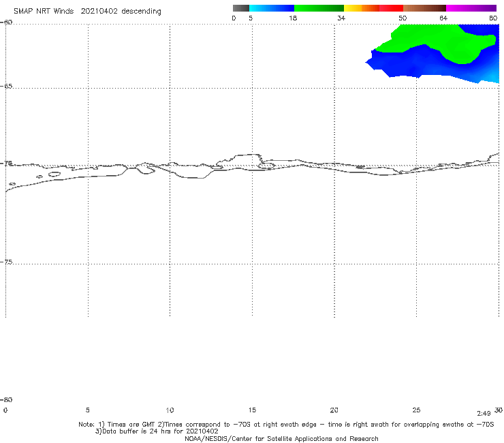Select the gray segment of the color bar
504x443 pixels.
click(240, 8)
